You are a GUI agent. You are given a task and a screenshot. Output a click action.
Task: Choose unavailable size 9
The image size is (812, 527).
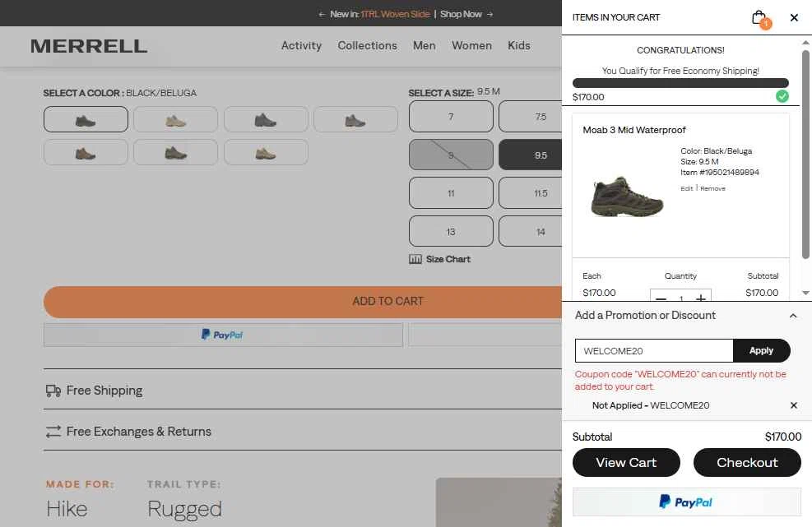451,155
